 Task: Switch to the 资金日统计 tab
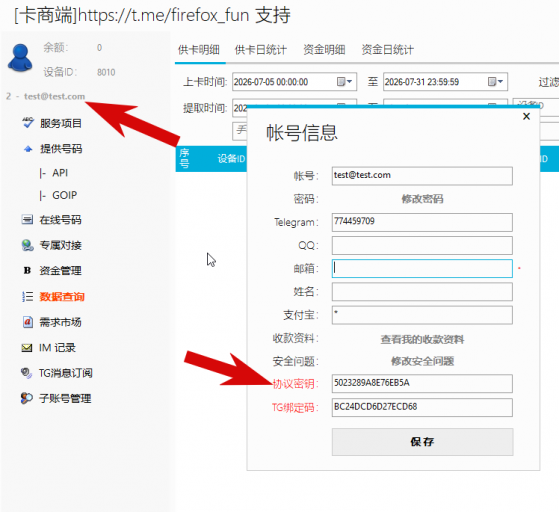(388, 50)
